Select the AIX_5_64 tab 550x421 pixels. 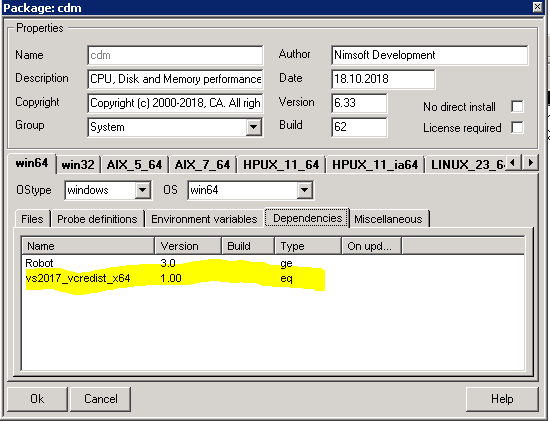point(134,165)
